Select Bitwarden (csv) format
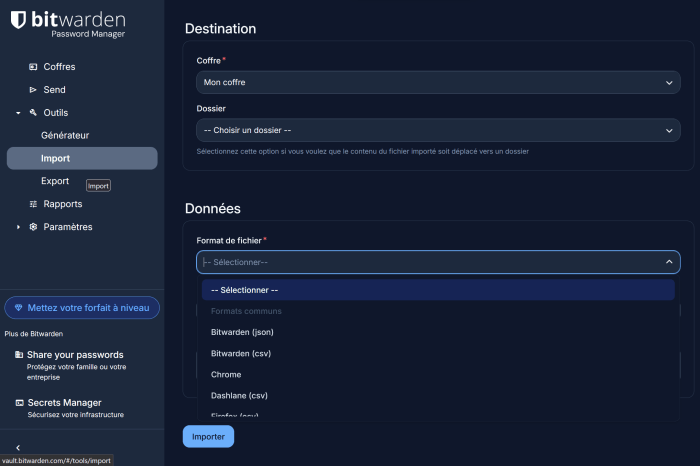Image resolution: width=700 pixels, height=466 pixels. tap(438, 354)
